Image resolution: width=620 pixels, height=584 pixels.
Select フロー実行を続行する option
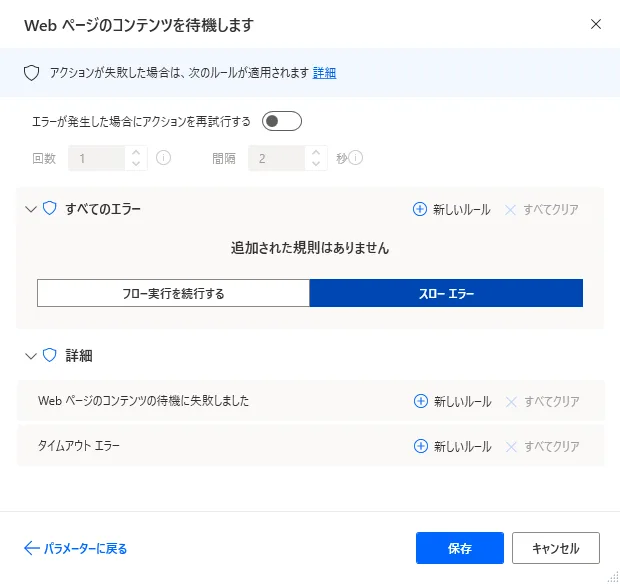(173, 293)
